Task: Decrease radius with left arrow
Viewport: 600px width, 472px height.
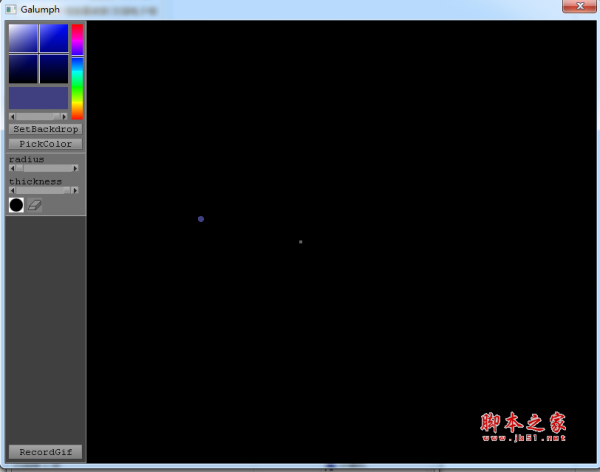Action: [12, 168]
